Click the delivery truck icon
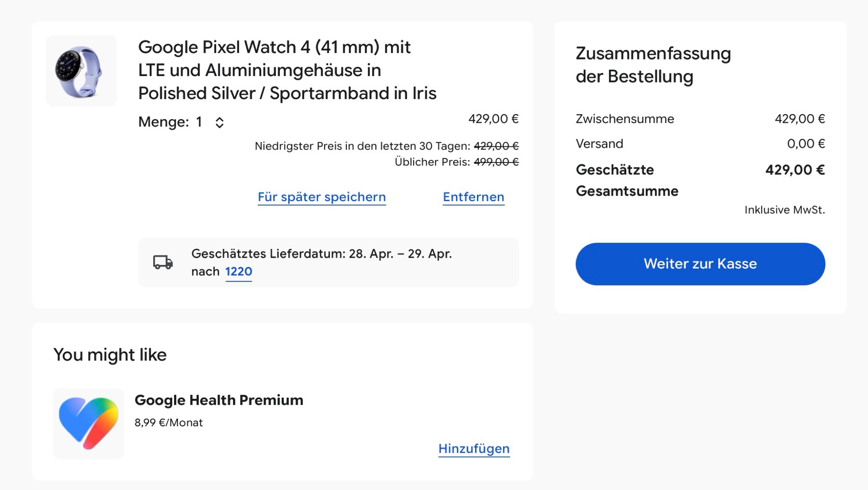 [x=163, y=262]
